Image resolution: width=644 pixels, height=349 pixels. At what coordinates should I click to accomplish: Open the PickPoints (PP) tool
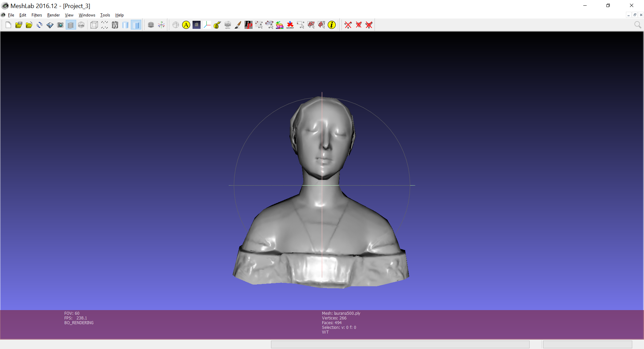249,25
